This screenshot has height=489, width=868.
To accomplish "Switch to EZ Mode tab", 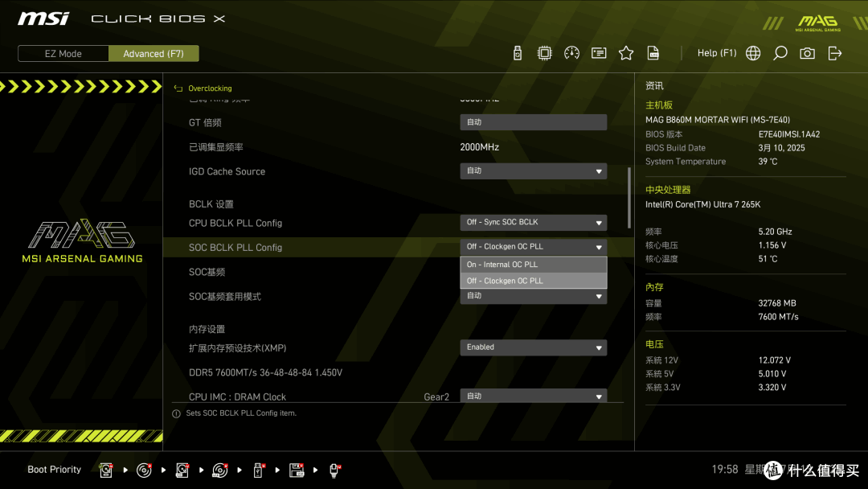I will (x=63, y=54).
